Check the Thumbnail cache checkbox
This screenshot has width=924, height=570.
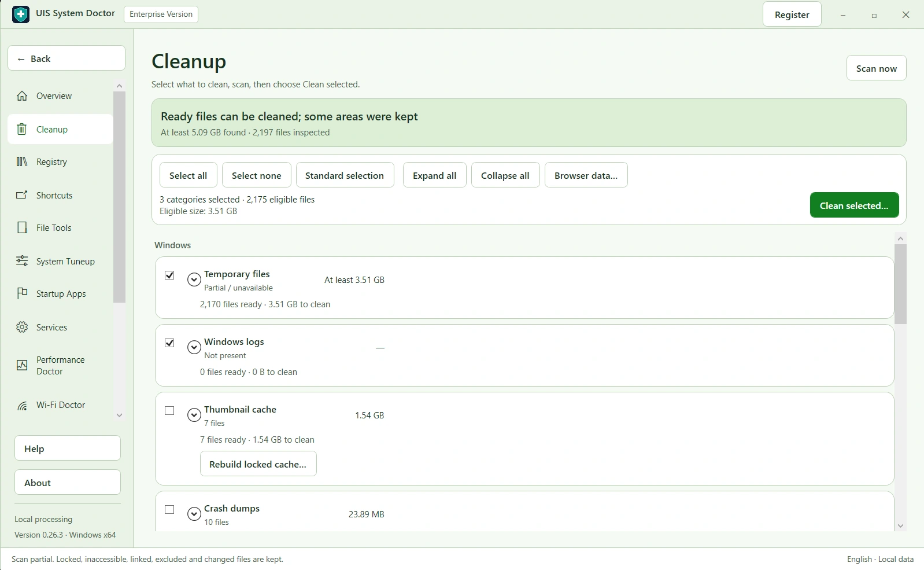169,410
